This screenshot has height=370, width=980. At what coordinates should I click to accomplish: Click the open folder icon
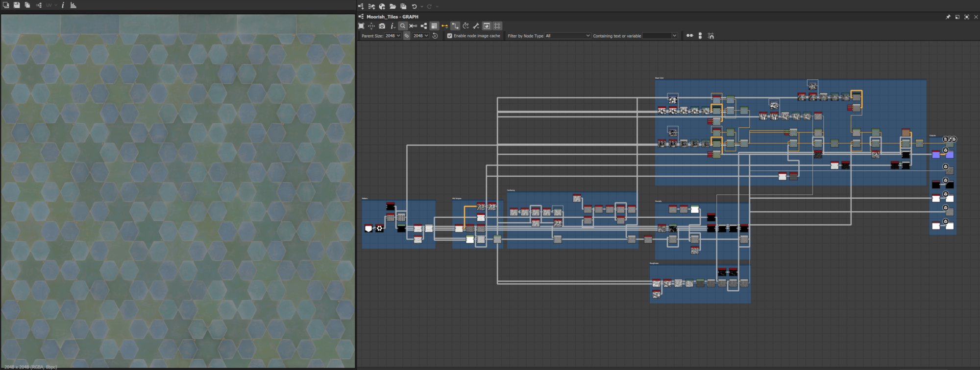point(392,6)
